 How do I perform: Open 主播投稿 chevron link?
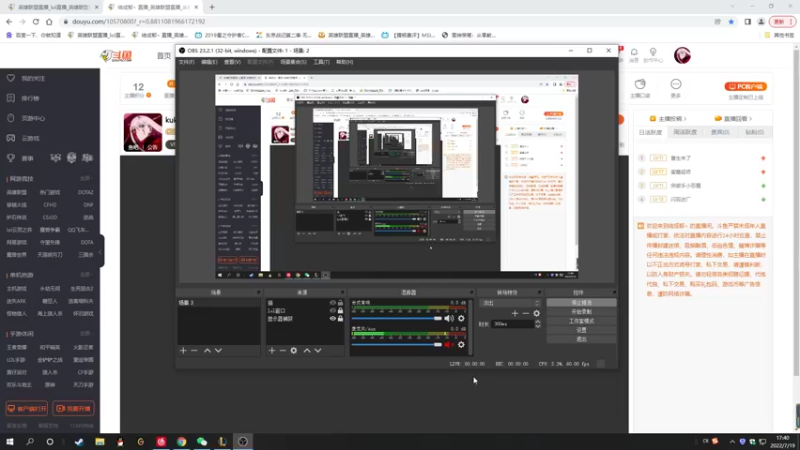pyautogui.click(x=668, y=118)
